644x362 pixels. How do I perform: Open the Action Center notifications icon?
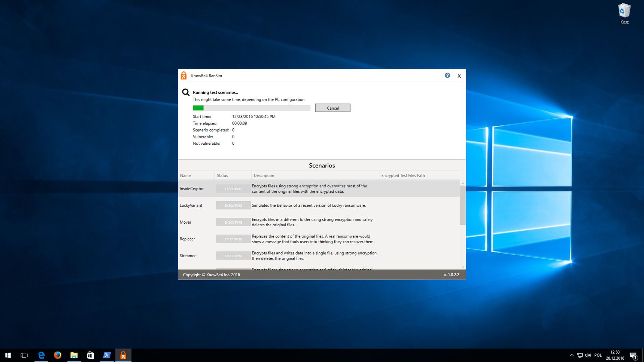click(x=634, y=355)
